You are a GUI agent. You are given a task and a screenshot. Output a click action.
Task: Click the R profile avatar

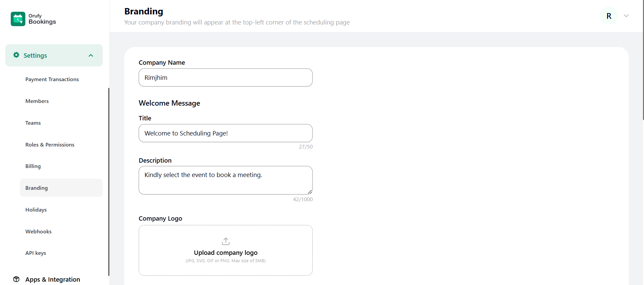[x=609, y=16]
